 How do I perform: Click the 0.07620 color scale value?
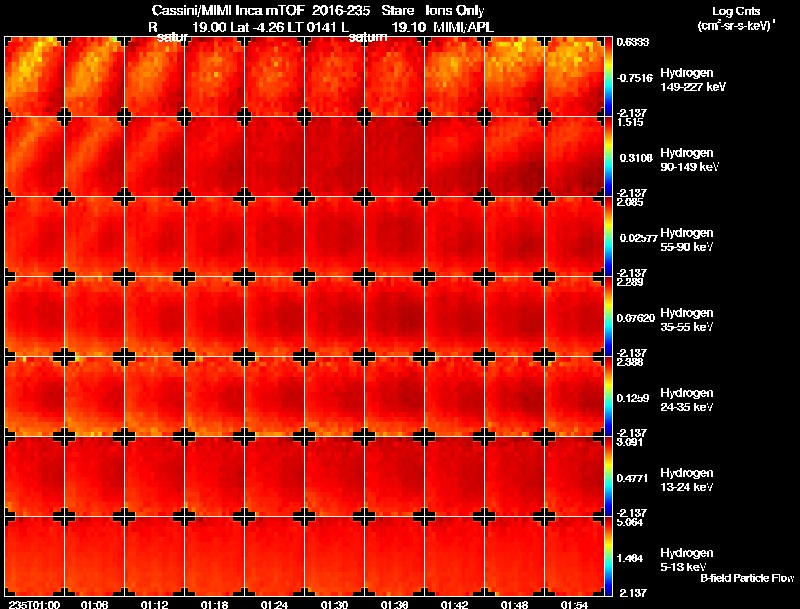(x=636, y=318)
